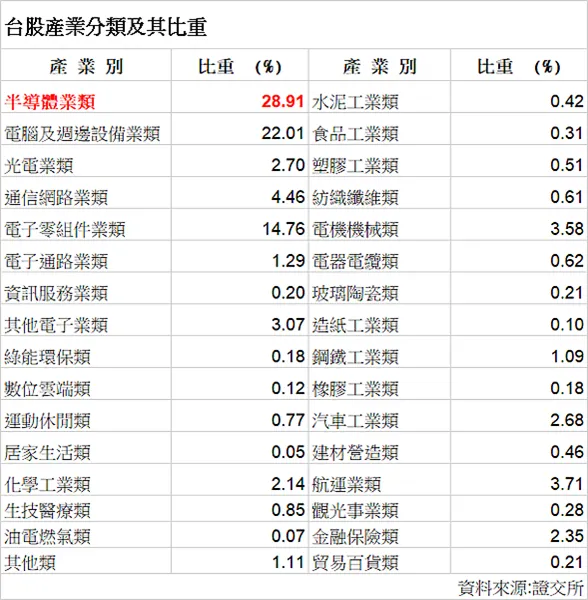588x600 pixels.
Task: Click the value 22.01
Action: pyautogui.click(x=283, y=133)
